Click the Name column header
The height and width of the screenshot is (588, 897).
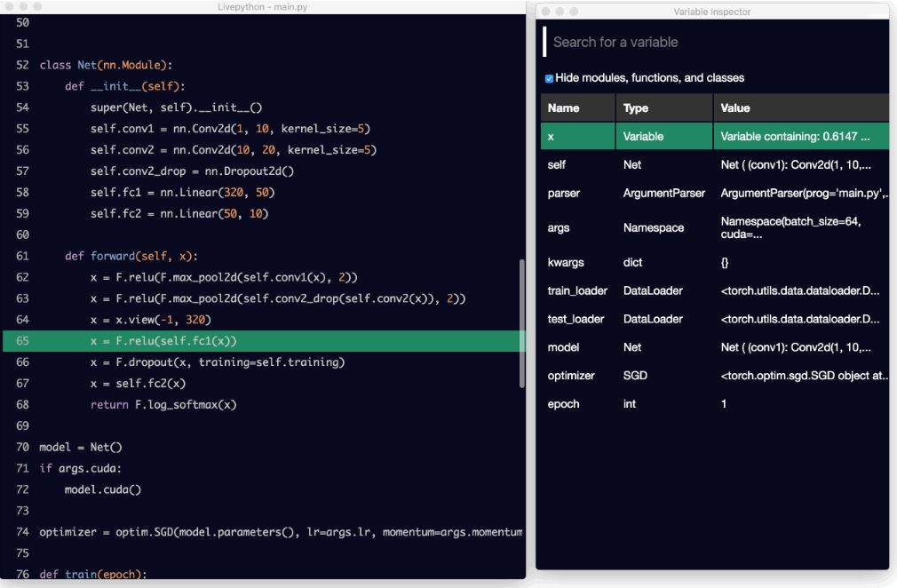click(x=578, y=108)
